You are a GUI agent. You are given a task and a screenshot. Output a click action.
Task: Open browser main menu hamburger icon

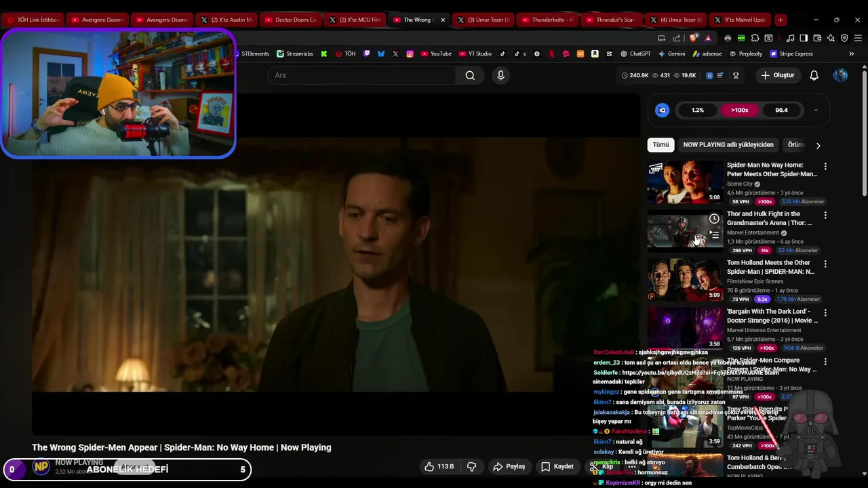coord(857,38)
